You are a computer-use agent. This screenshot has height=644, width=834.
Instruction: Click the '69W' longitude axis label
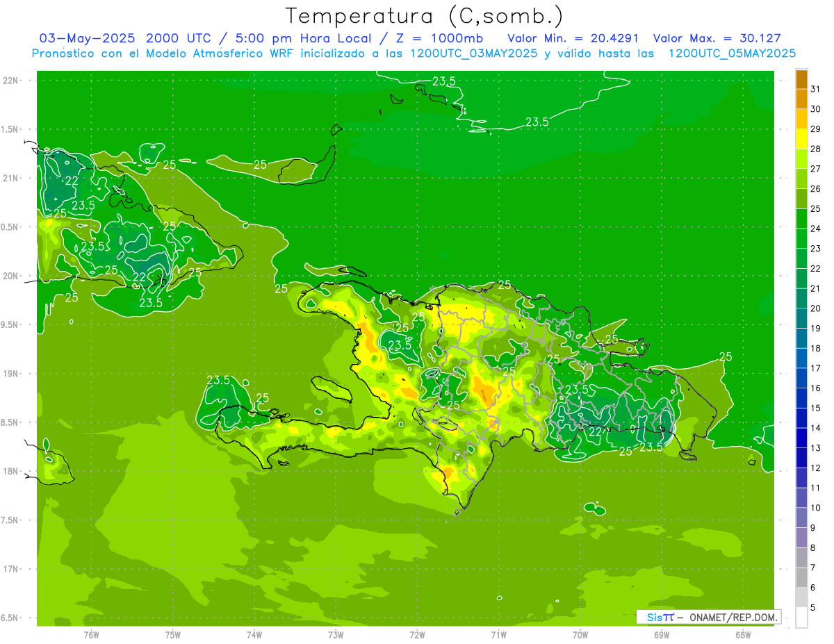662,635
